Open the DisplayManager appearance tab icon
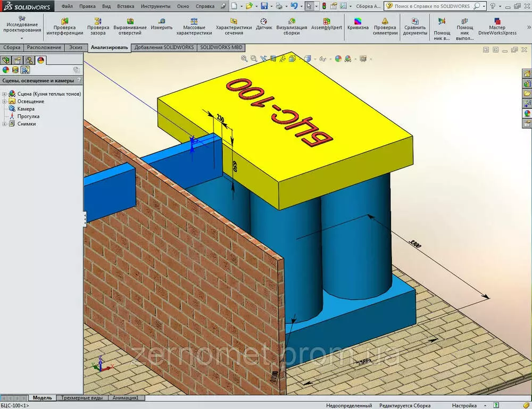Image resolution: width=532 pixels, height=409 pixels. tap(40, 60)
